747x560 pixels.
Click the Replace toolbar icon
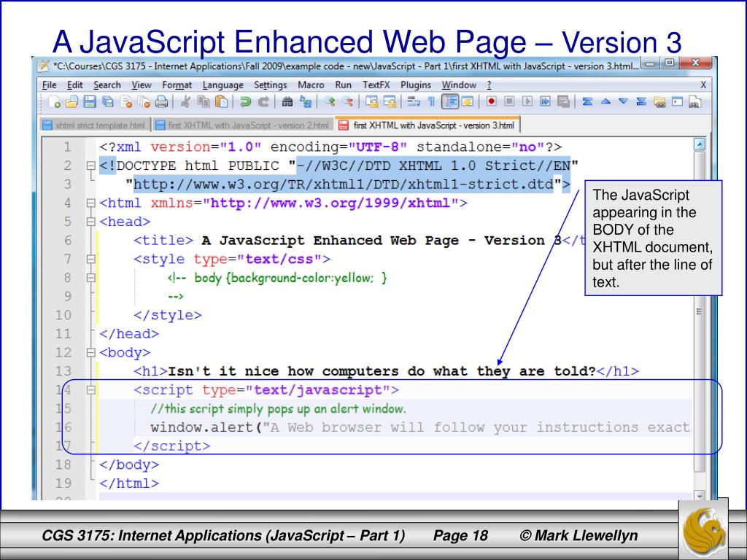305,102
